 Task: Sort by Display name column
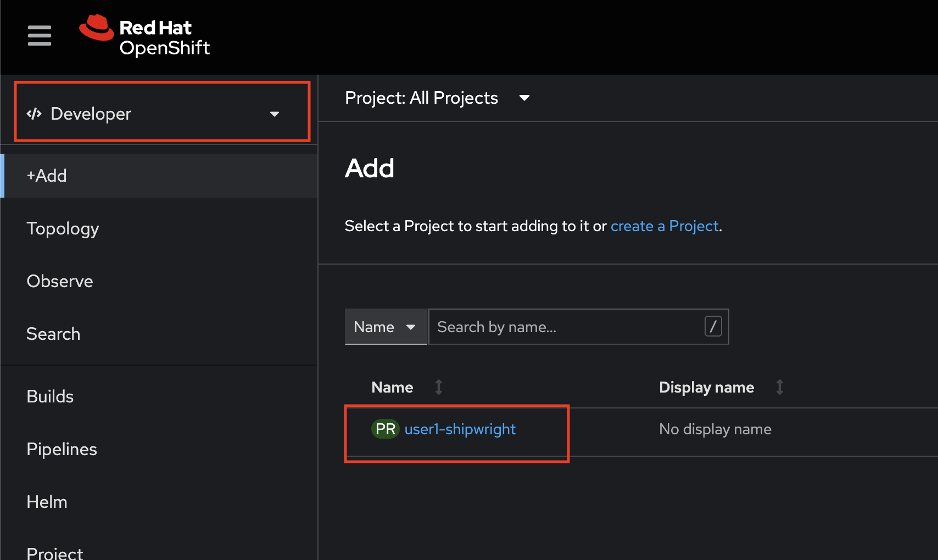(779, 387)
